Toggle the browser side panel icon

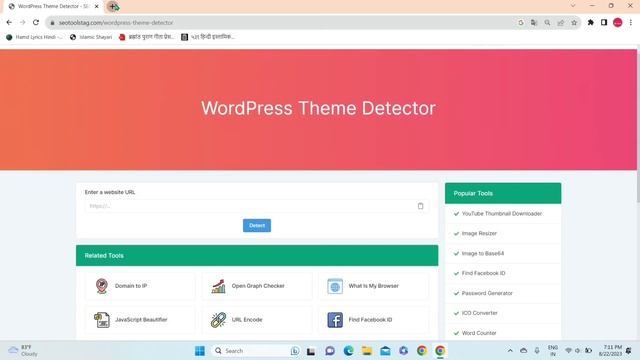click(604, 23)
